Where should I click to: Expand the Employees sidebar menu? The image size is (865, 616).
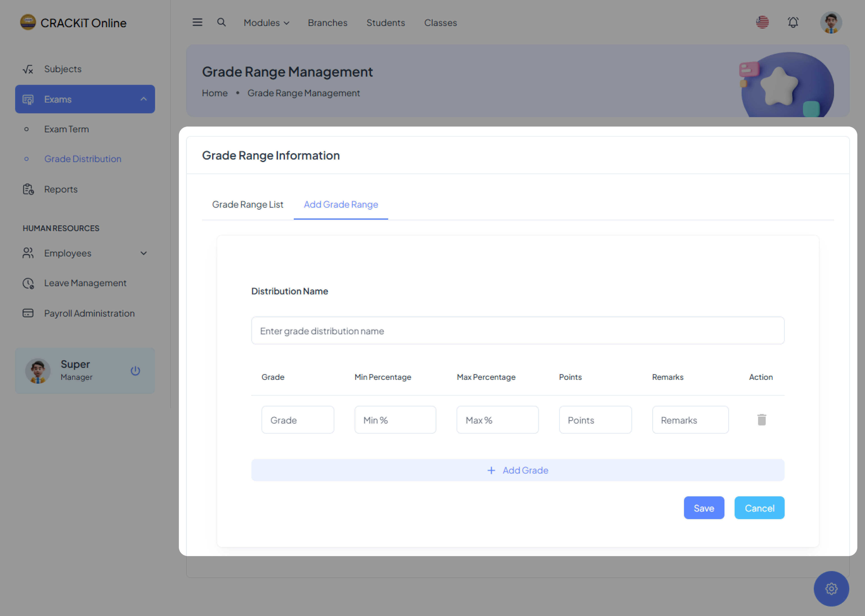pyautogui.click(x=85, y=253)
